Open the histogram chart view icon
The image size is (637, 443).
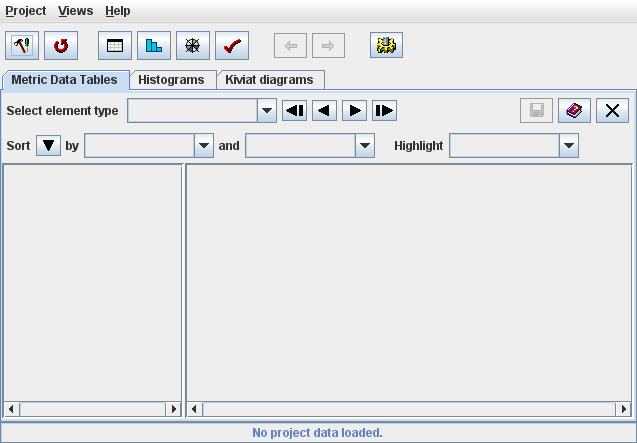click(x=154, y=46)
